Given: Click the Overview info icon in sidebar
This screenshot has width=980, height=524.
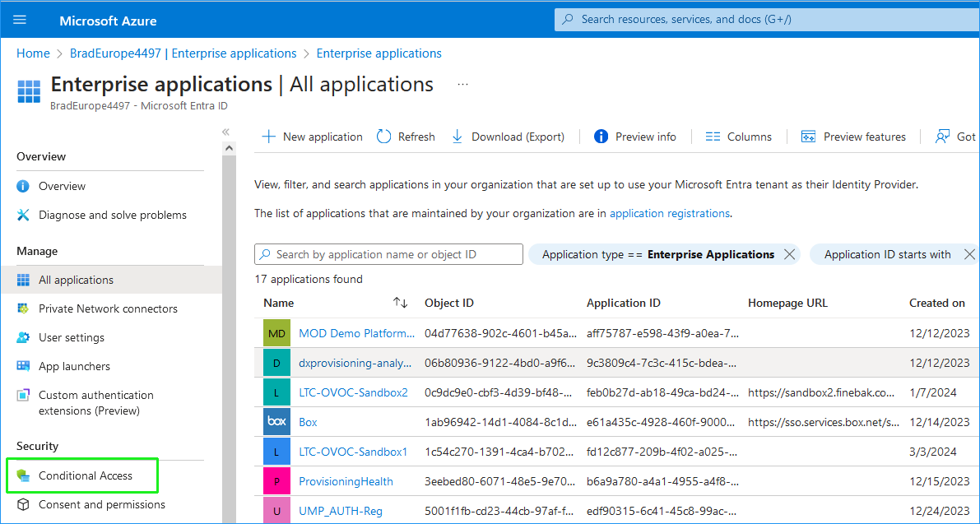Looking at the screenshot, I should coord(23,186).
